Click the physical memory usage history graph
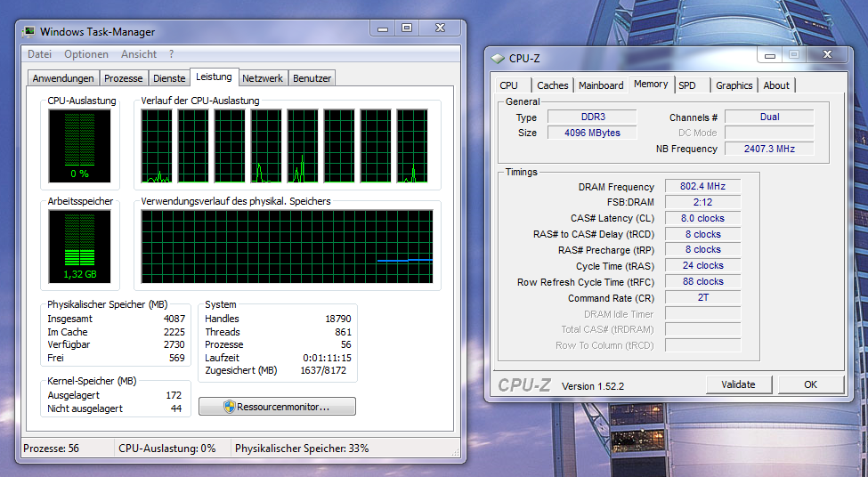Screen dimensions: 868x477 pyautogui.click(x=287, y=247)
